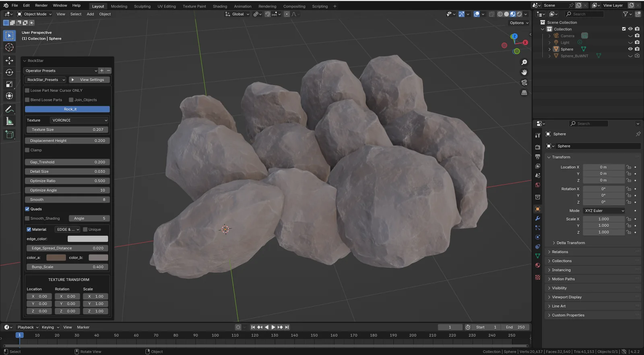
Task: Open the Texture VORONOI dropdown
Action: pyautogui.click(x=79, y=120)
